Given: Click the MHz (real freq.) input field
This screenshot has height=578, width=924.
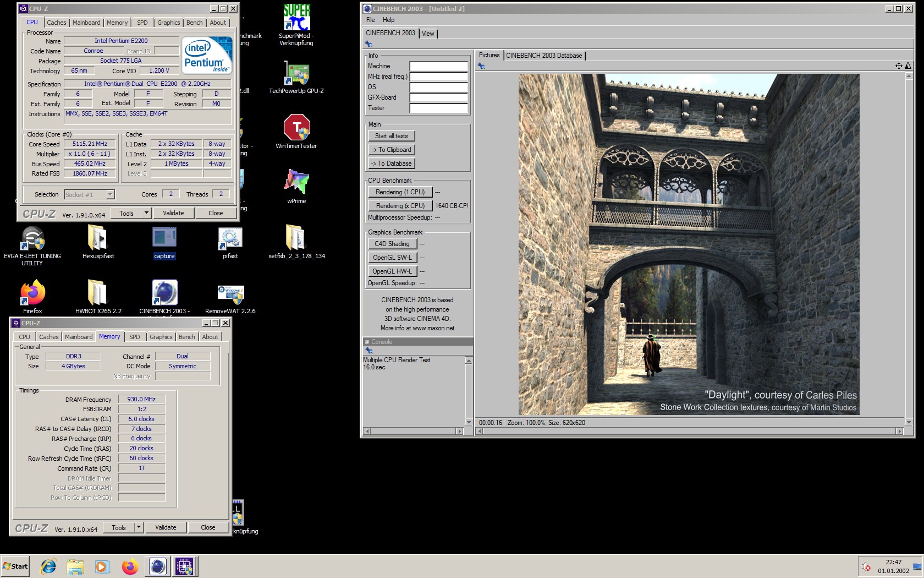Looking at the screenshot, I should point(438,77).
